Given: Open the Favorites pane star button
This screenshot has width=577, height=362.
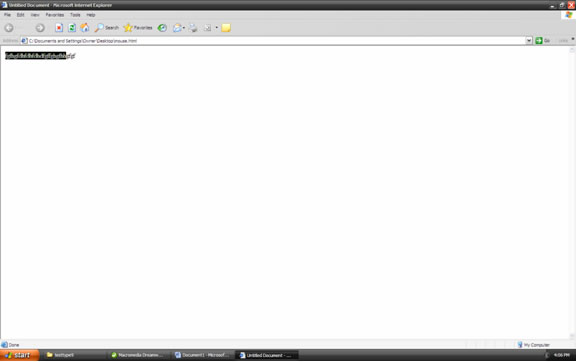Looking at the screenshot, I should 138,28.
